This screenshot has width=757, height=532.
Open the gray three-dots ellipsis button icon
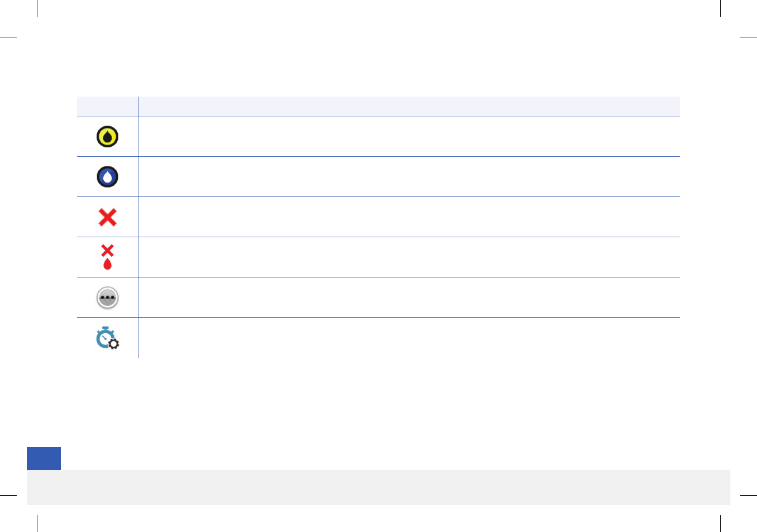(107, 298)
